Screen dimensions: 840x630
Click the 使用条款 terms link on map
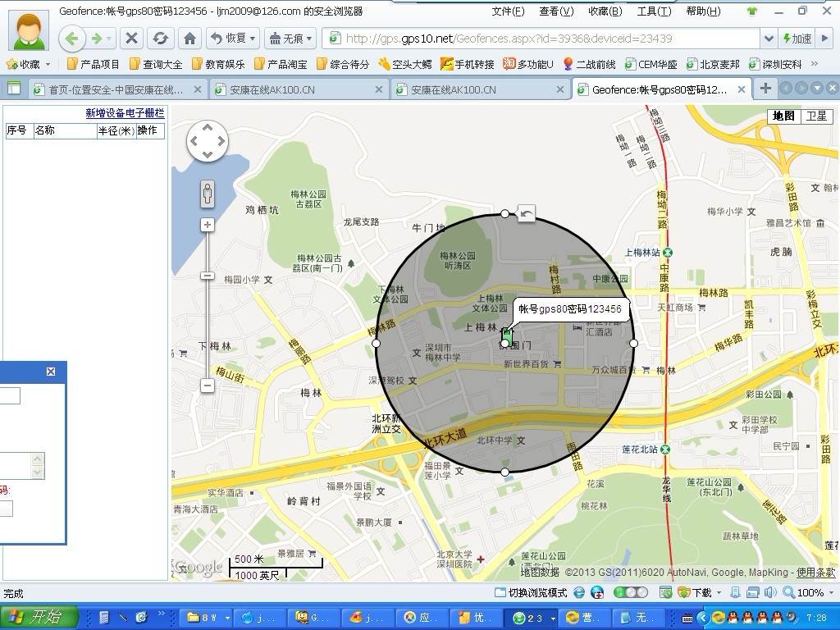815,572
